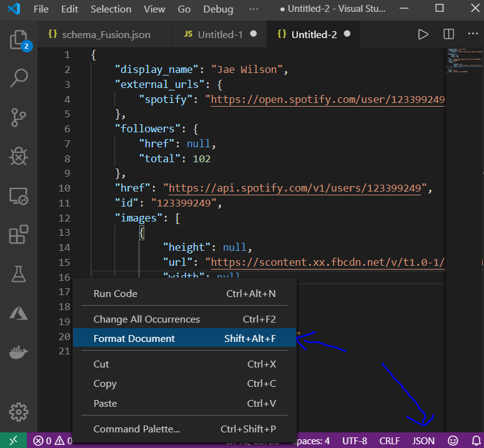Switch to schema_Fusion.json tab
This screenshot has height=448, width=484.
click(105, 34)
